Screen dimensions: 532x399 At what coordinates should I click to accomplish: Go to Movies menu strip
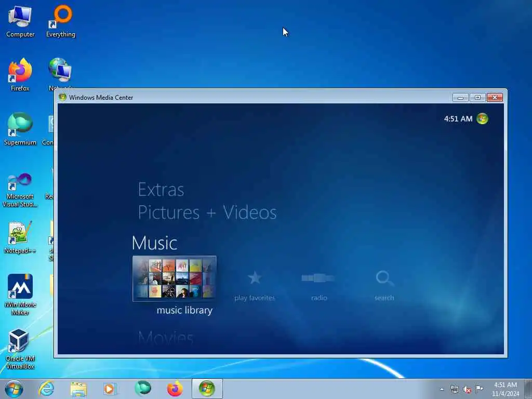click(x=166, y=338)
